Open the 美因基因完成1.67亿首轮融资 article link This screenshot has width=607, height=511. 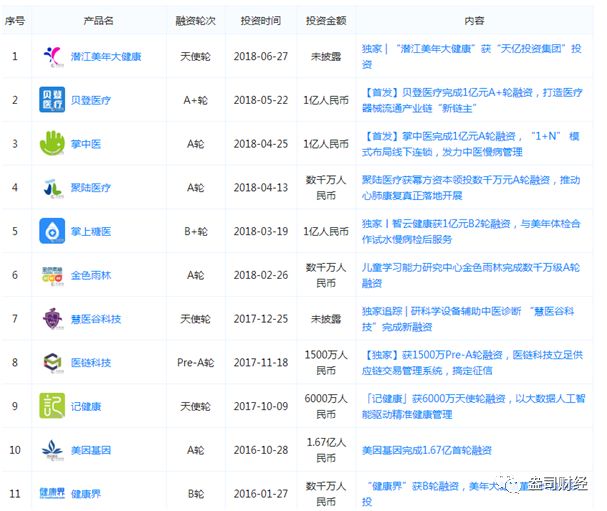427,451
